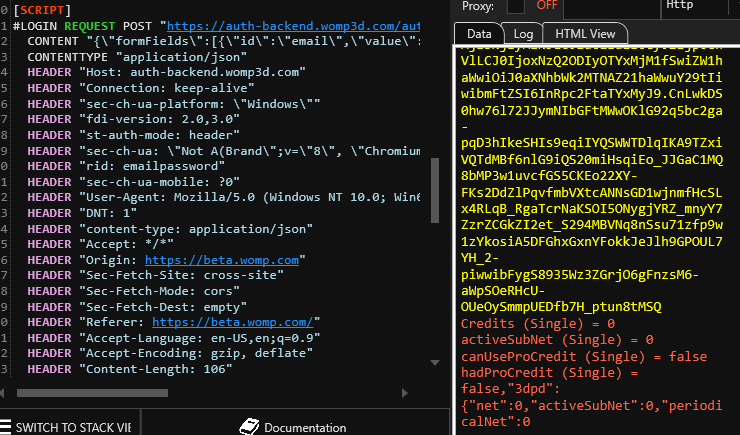Click the stack view hamburger icon
This screenshot has height=435, width=740.
pos(5,427)
